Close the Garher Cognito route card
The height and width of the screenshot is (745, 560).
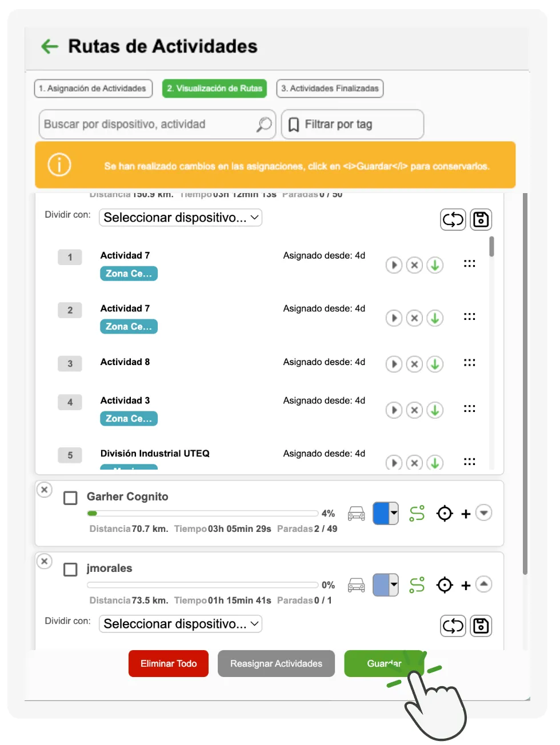click(x=45, y=490)
